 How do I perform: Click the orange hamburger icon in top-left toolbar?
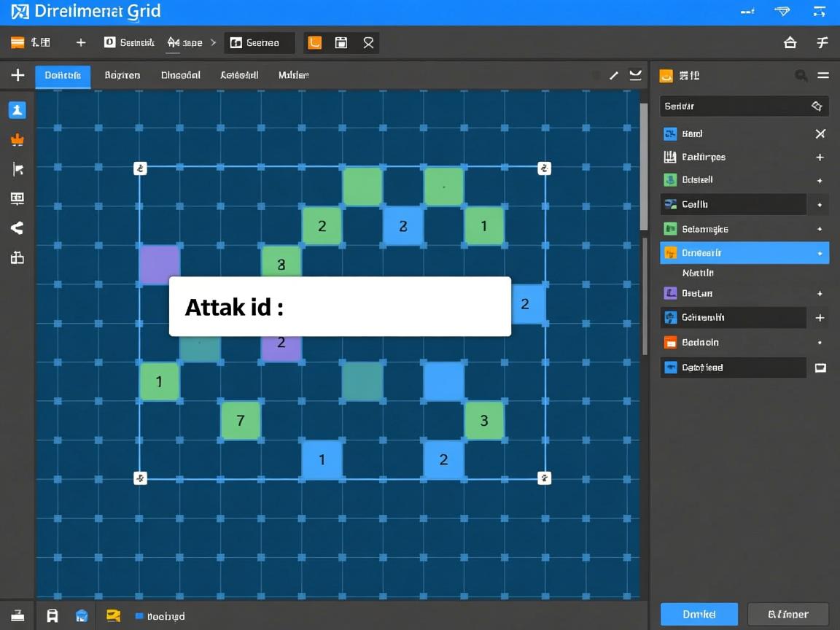[17, 43]
